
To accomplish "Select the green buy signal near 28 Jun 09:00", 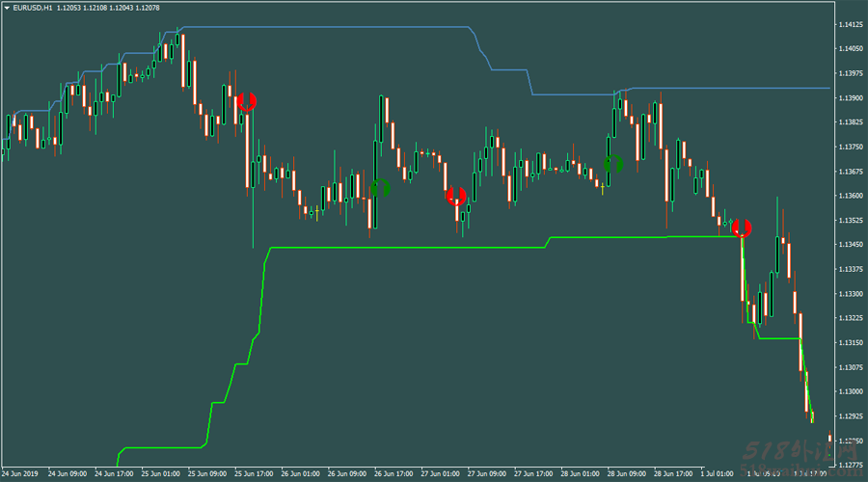I will [x=612, y=164].
